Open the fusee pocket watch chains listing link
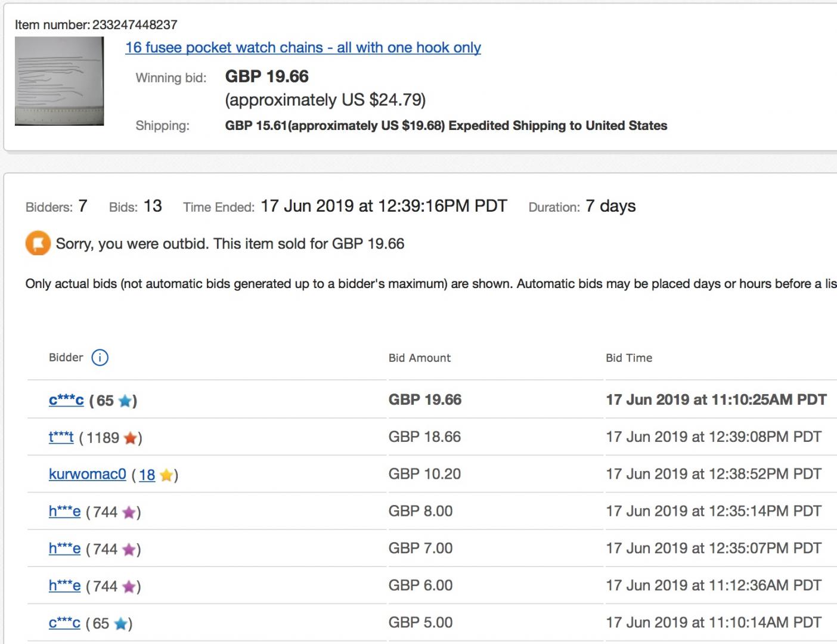 coord(303,48)
